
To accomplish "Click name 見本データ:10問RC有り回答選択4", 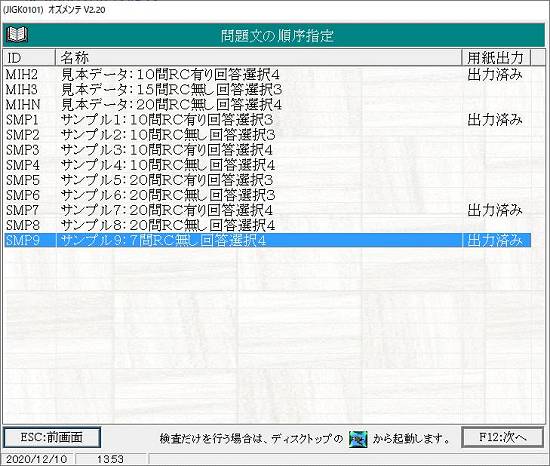I will point(170,75).
